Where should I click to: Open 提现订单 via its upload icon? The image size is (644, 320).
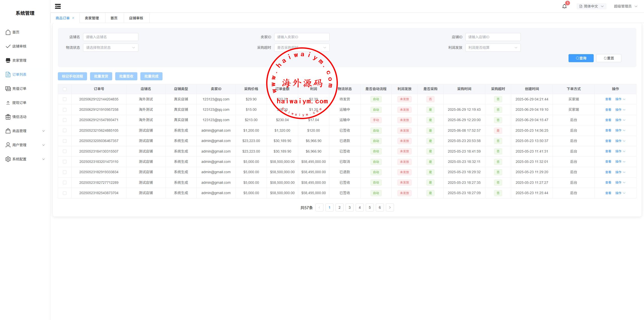pyautogui.click(x=8, y=103)
